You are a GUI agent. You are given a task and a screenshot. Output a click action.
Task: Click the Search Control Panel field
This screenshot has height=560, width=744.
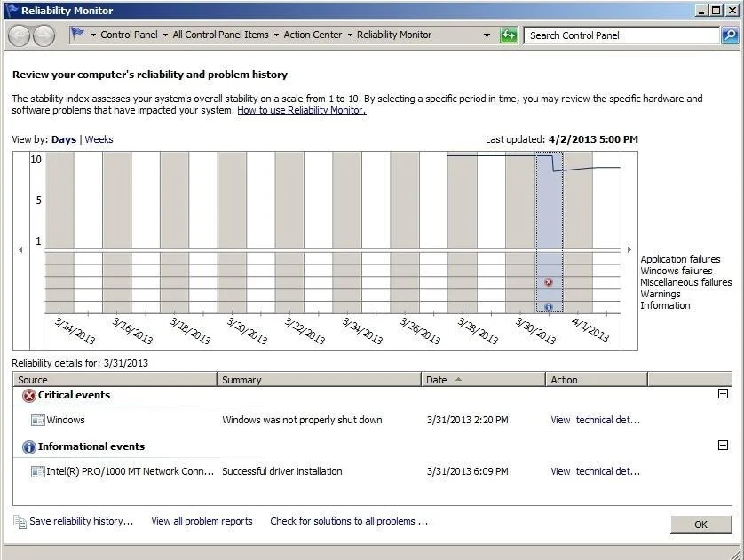(x=621, y=35)
